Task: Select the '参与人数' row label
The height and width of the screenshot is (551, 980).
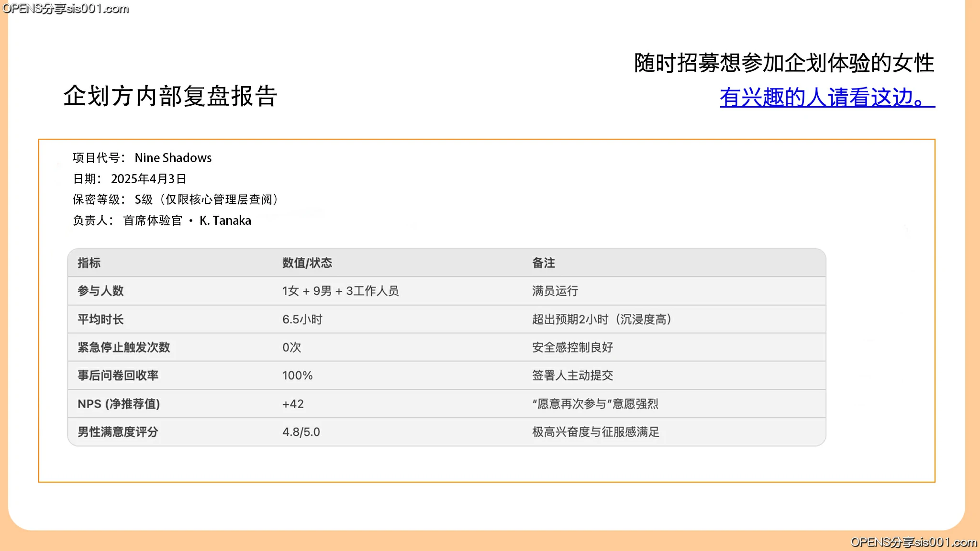Action: pyautogui.click(x=100, y=291)
